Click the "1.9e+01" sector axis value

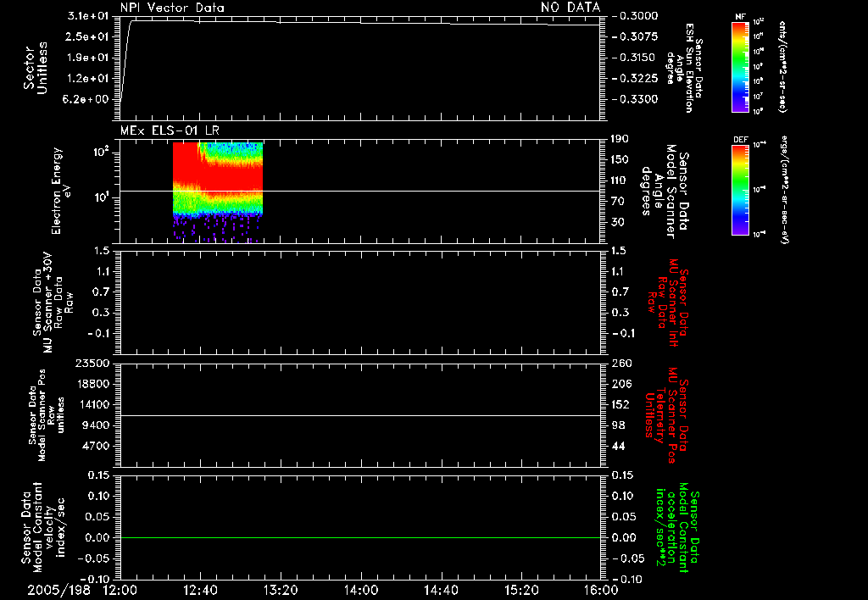point(87,58)
